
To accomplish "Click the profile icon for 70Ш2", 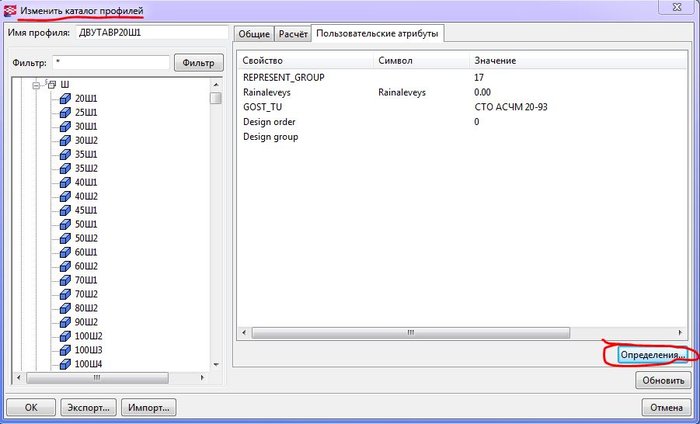I will (65, 294).
